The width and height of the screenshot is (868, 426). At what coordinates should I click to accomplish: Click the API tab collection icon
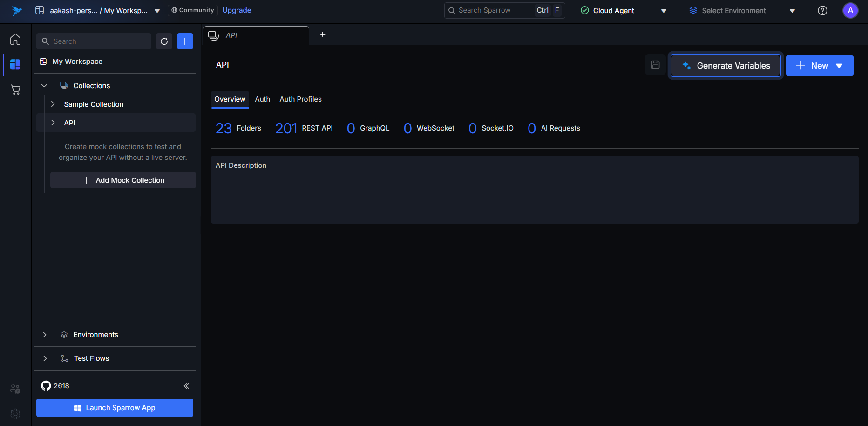(x=213, y=35)
